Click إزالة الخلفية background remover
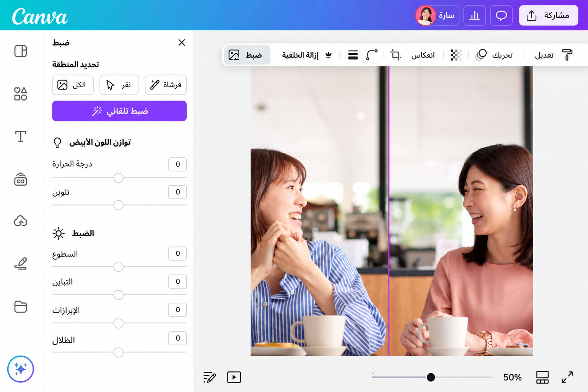The image size is (588, 392). pos(307,55)
